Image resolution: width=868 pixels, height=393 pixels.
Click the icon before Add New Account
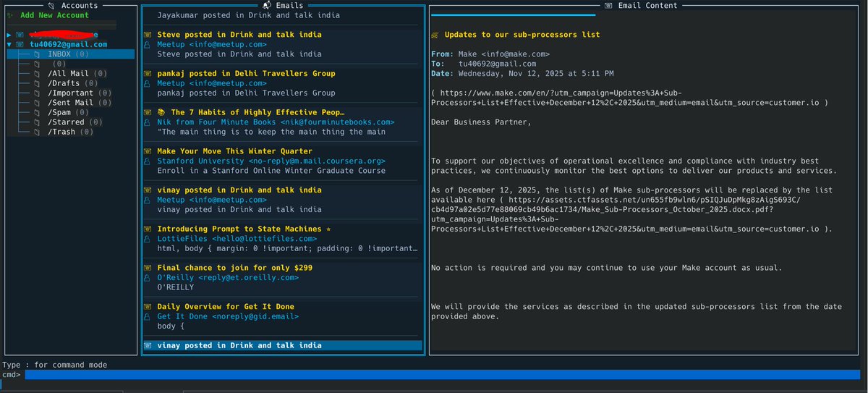pyautogui.click(x=9, y=15)
